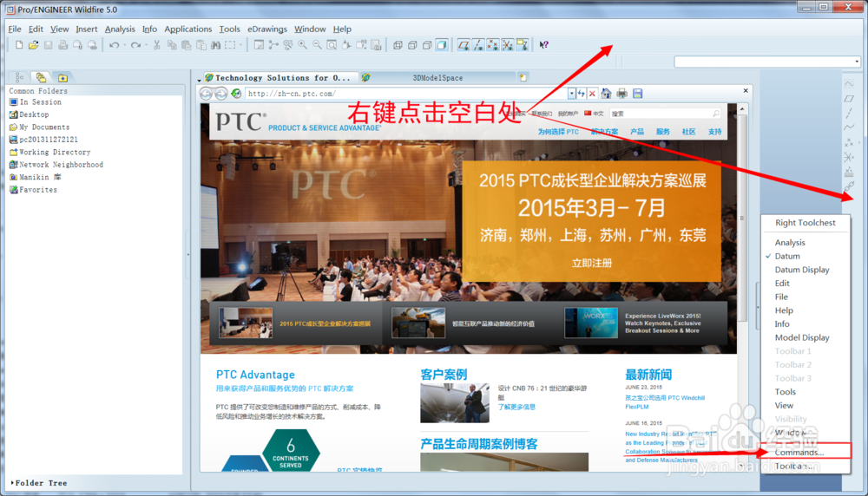
Task: Go forward in embedded browser
Action: point(220,94)
